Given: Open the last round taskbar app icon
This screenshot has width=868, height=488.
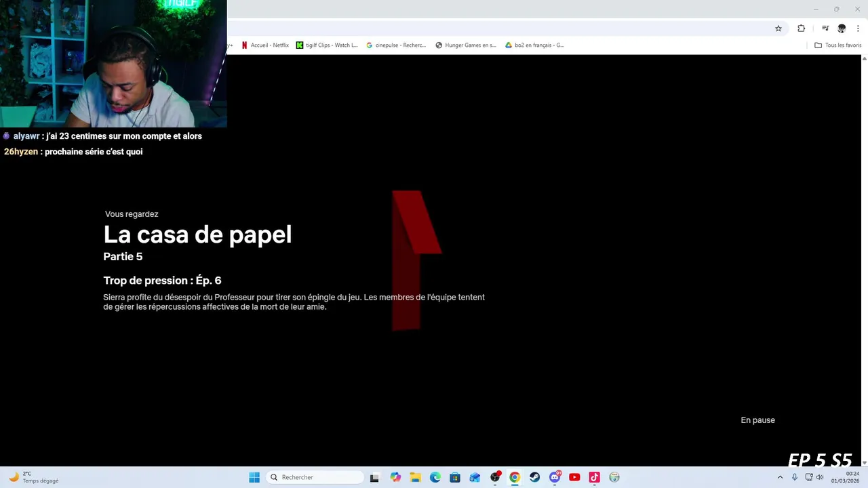Looking at the screenshot, I should click(x=614, y=477).
